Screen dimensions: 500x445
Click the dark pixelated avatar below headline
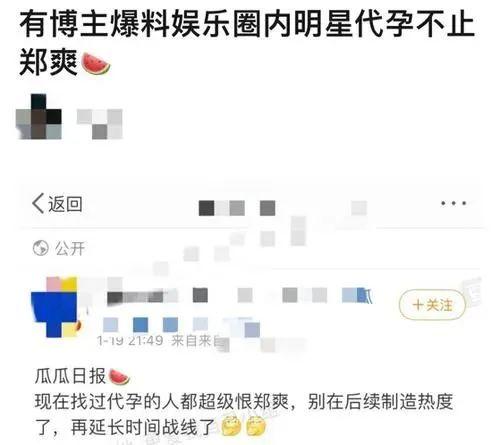[x=39, y=116]
